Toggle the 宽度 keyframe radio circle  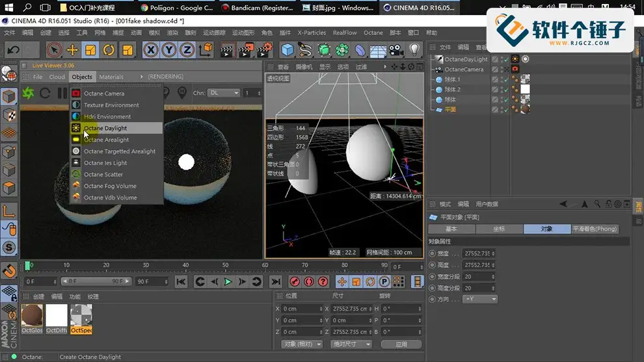[432, 253]
